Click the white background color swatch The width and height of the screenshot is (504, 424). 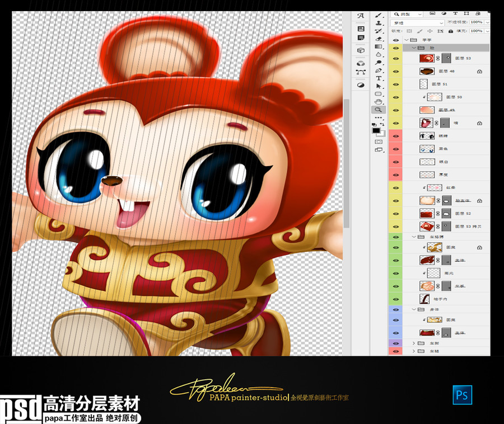click(383, 134)
